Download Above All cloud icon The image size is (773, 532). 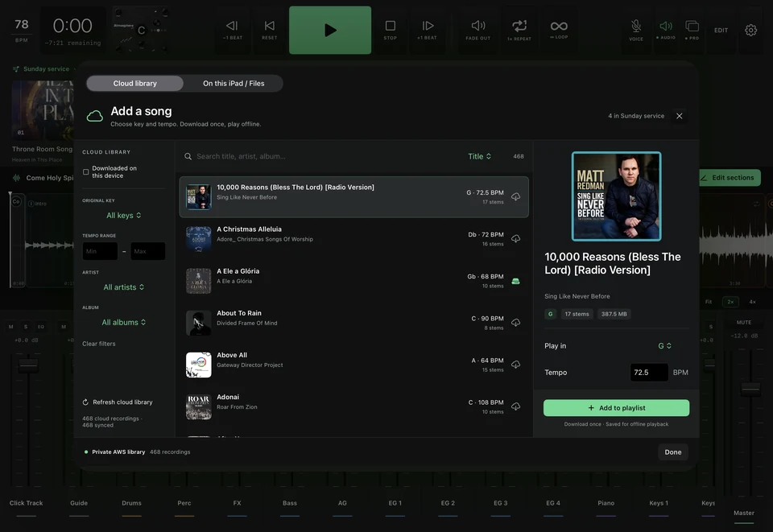(515, 365)
